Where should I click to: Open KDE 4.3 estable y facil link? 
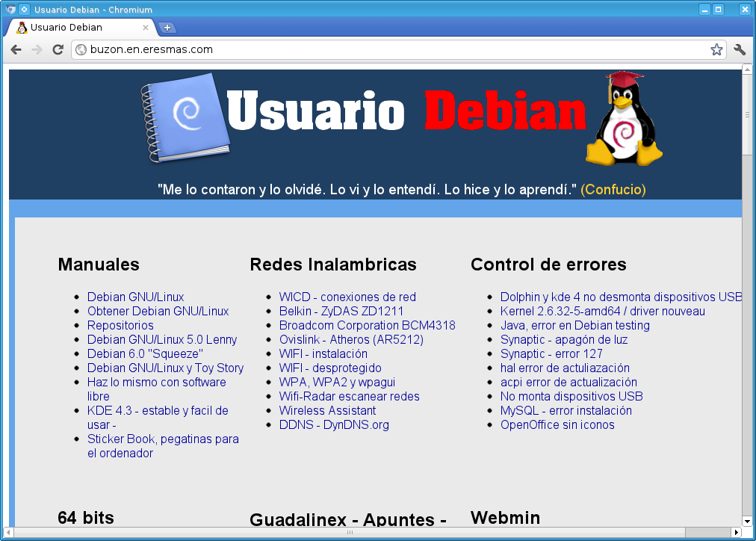point(158,418)
